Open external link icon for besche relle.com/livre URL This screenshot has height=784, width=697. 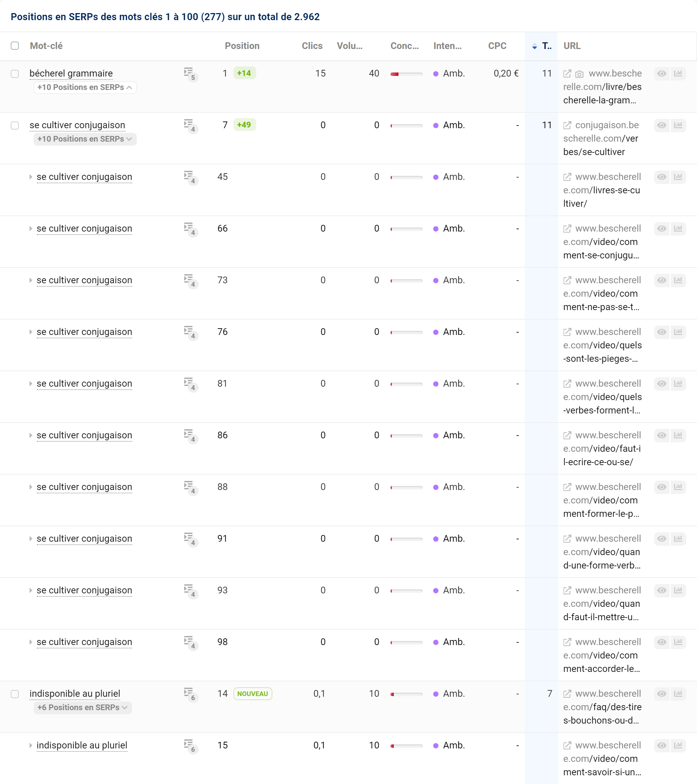[x=567, y=73]
